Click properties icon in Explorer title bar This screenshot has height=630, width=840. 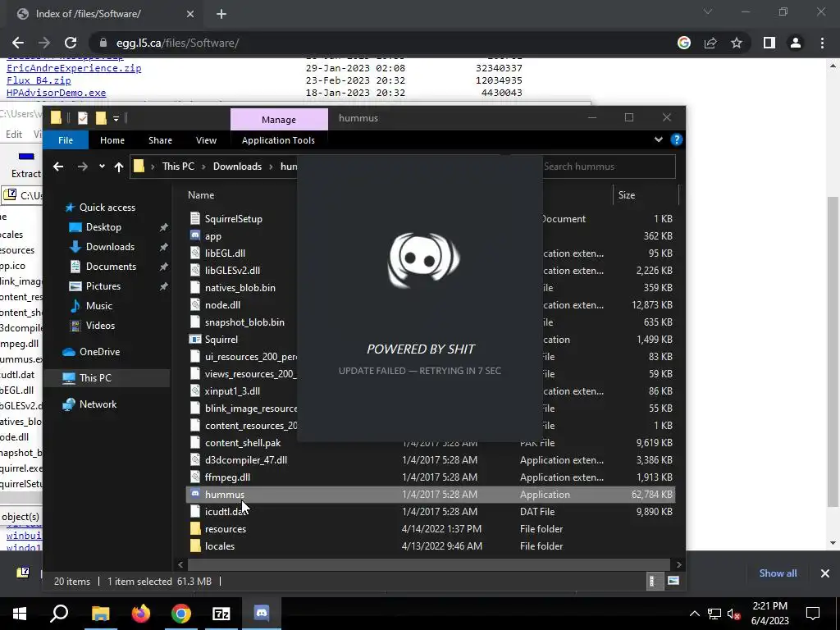click(83, 118)
